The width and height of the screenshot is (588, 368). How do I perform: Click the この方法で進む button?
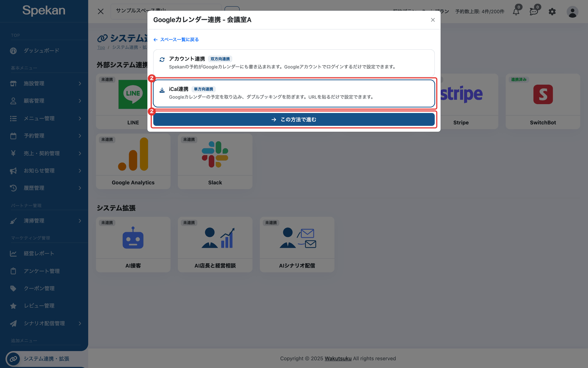tap(294, 120)
